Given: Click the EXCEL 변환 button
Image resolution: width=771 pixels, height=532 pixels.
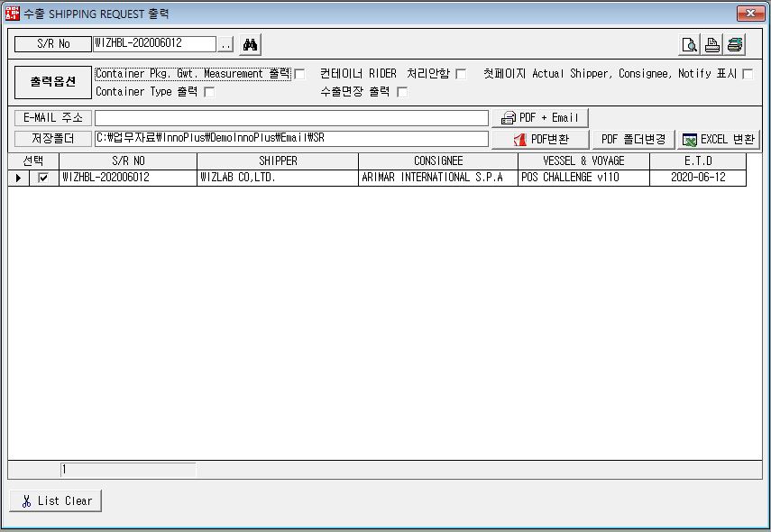Looking at the screenshot, I should (719, 140).
